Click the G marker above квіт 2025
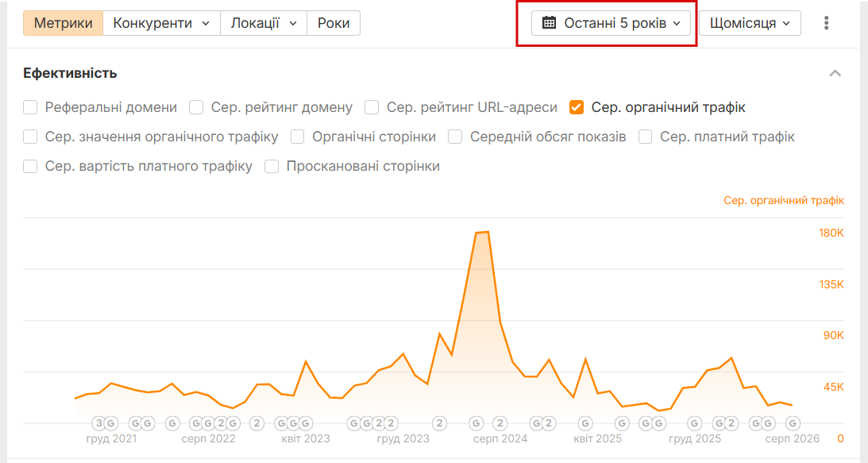Screen dimensions: 868x463 (585, 423)
